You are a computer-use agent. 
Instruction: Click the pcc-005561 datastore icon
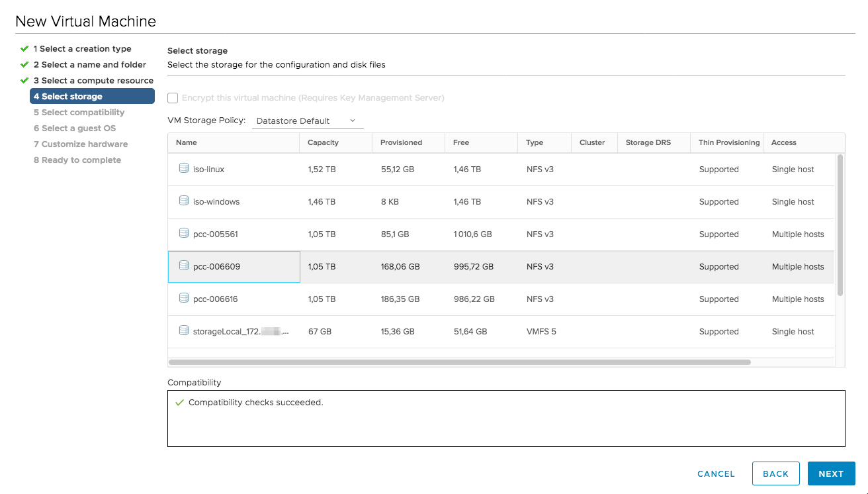tap(184, 234)
